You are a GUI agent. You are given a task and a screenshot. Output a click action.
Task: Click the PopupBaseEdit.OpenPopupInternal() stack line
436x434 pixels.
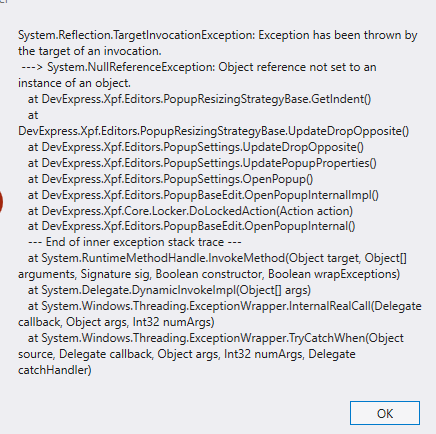pos(192,226)
